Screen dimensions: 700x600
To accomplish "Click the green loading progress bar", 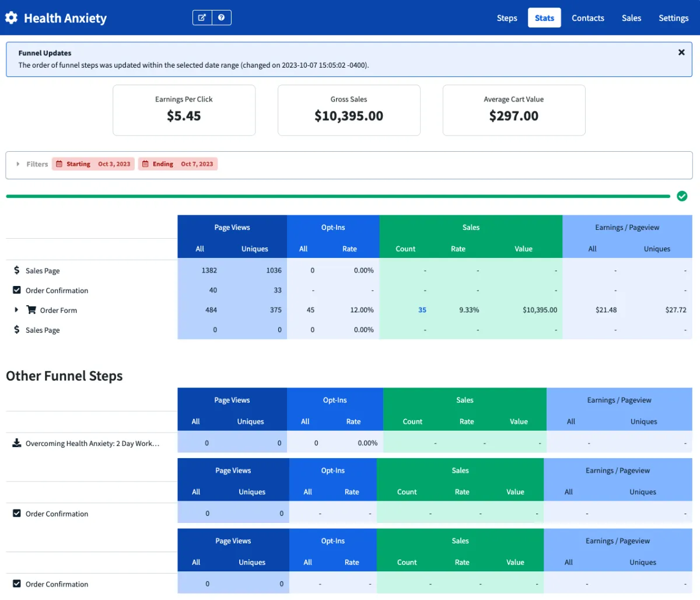I will click(x=338, y=197).
